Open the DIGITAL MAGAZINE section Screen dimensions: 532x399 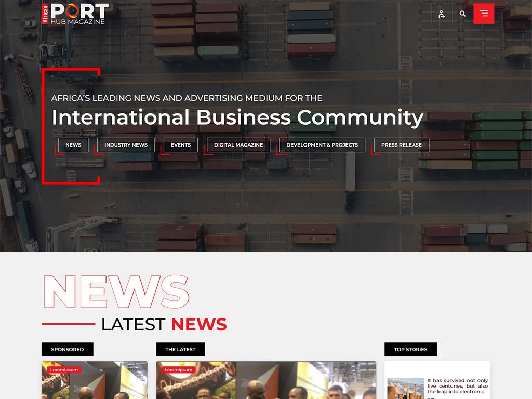coord(238,145)
